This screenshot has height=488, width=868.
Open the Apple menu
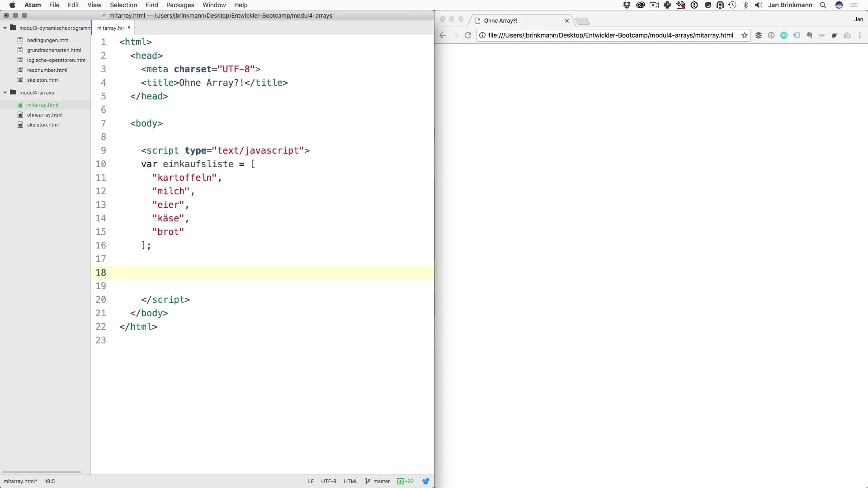pyautogui.click(x=12, y=5)
